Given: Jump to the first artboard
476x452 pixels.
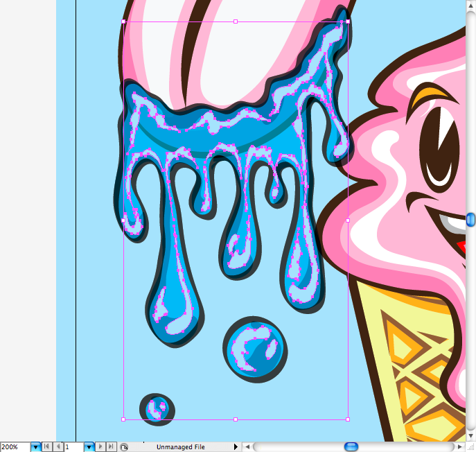Looking at the screenshot, I should tap(46, 447).
